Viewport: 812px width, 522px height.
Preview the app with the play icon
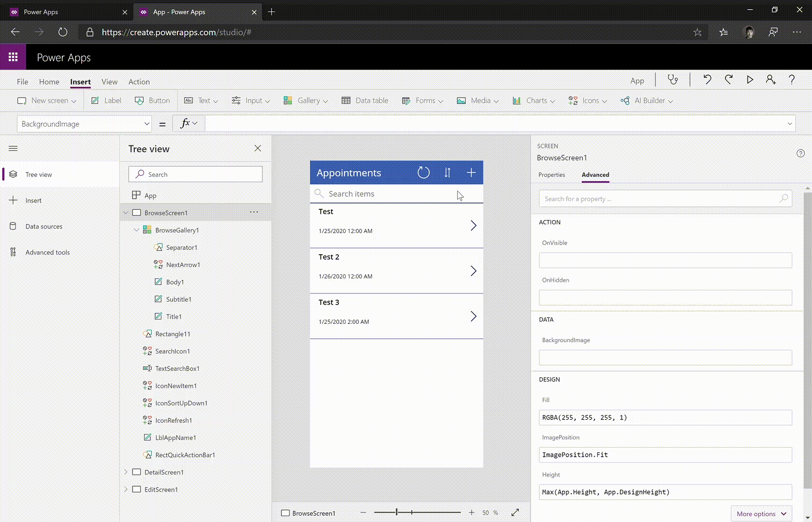750,80
